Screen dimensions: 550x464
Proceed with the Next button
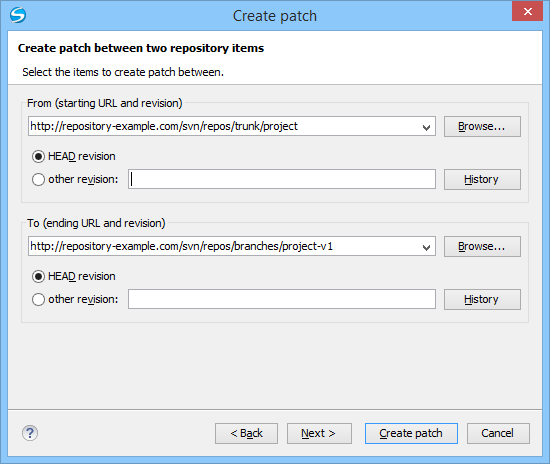(319, 433)
